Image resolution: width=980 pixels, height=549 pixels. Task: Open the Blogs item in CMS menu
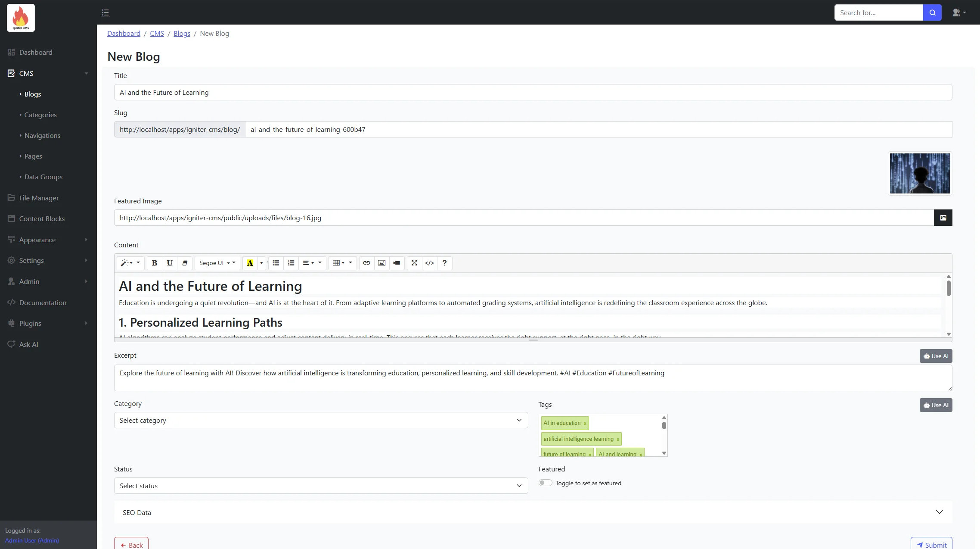pos(32,94)
